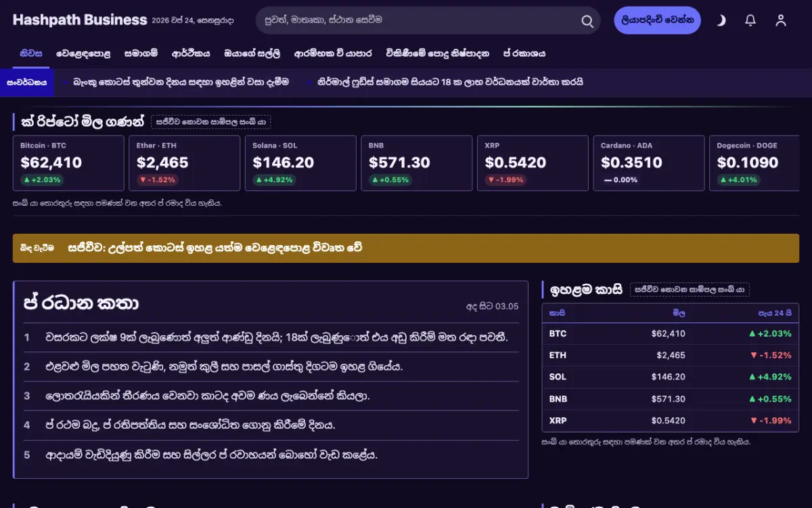The height and width of the screenshot is (508, 812).
Task: Click Bitcoin +2.03% change badge
Action: [42, 180]
